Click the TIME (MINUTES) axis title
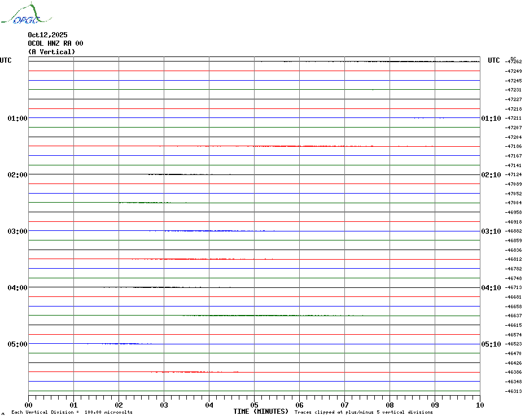Image resolution: width=525 pixels, height=420 pixels. [x=261, y=412]
